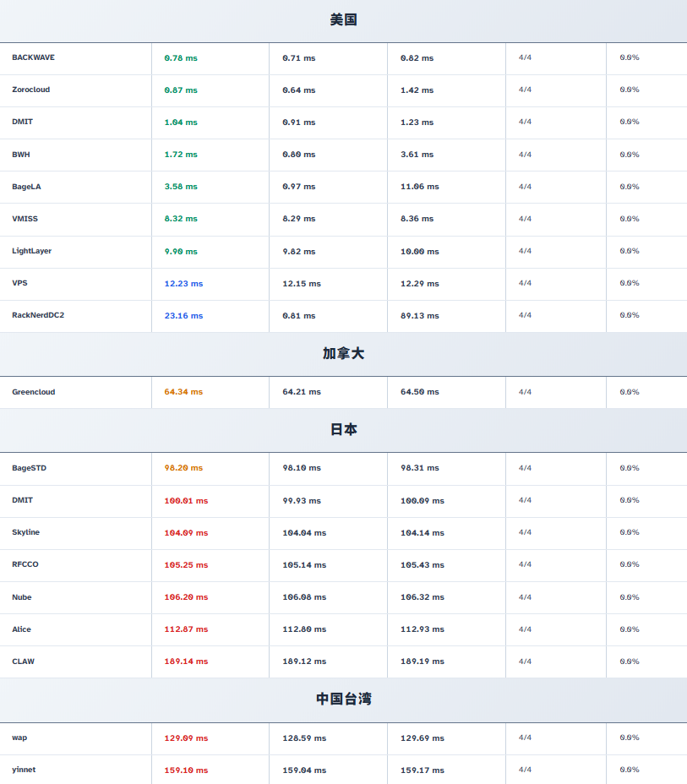Click the BageSTD node name

click(30, 468)
